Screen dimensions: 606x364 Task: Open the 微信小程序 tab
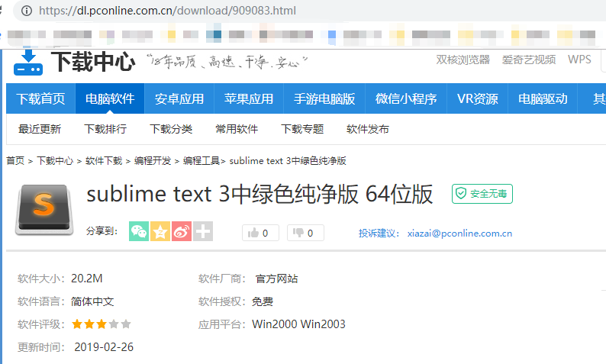point(406,98)
